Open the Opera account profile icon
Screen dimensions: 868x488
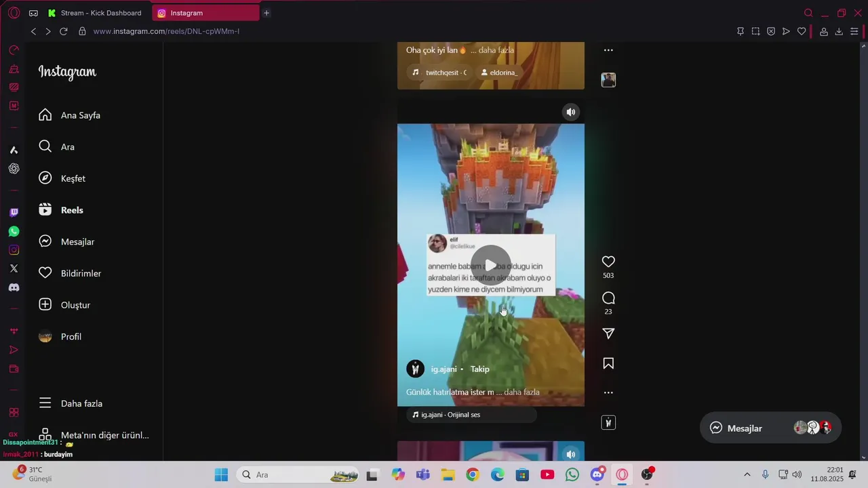[824, 31]
